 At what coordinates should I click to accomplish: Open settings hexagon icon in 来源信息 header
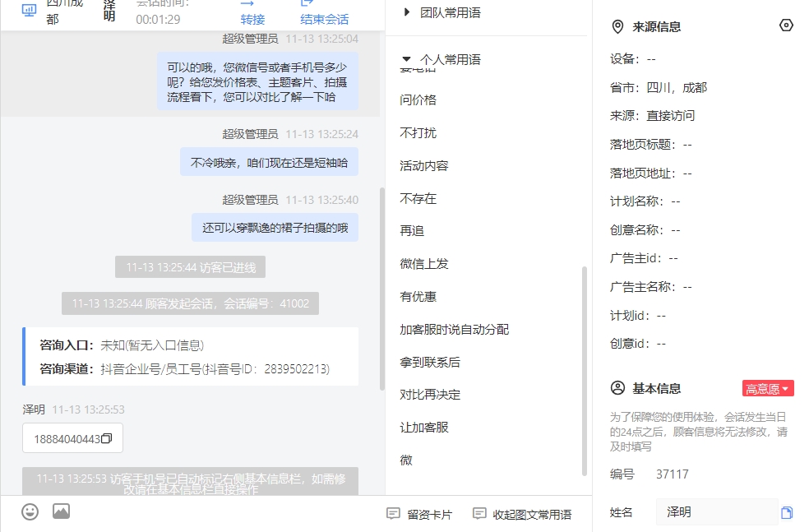(x=786, y=25)
